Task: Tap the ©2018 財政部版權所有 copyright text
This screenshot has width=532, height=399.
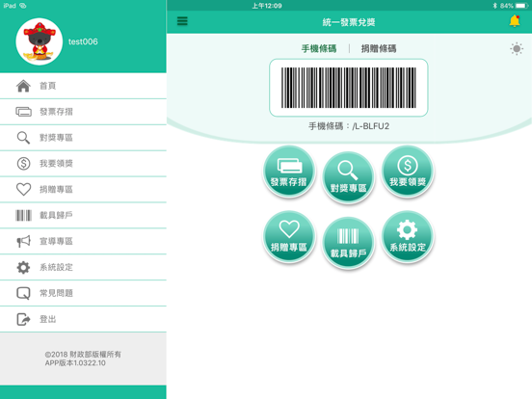Action: click(x=83, y=355)
